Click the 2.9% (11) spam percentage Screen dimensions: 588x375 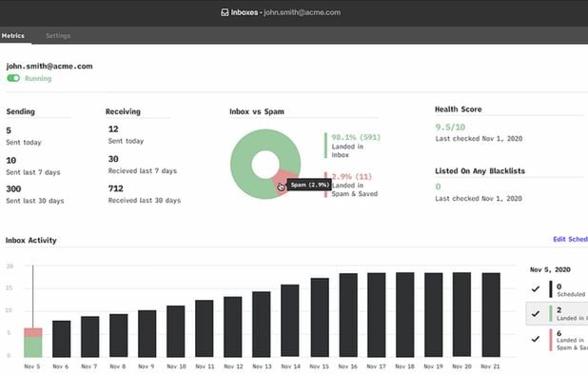[352, 176]
